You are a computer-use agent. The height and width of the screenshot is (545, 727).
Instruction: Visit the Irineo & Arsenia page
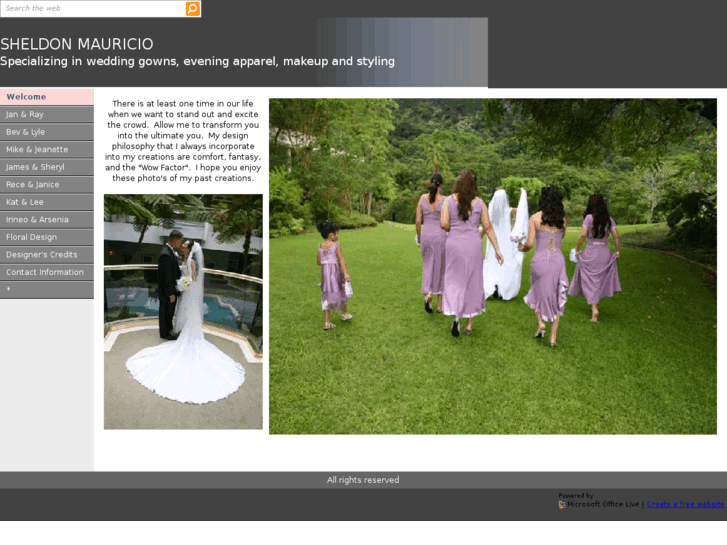pyautogui.click(x=47, y=219)
